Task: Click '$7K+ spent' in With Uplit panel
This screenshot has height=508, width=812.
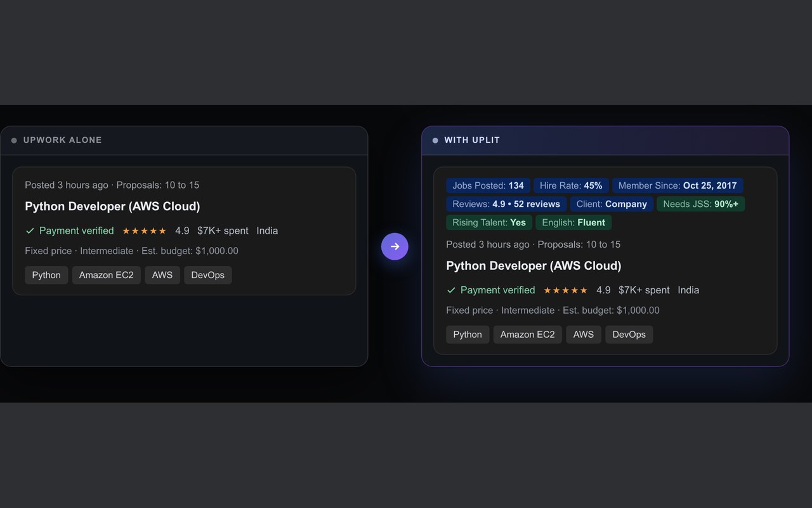Action: click(x=644, y=290)
